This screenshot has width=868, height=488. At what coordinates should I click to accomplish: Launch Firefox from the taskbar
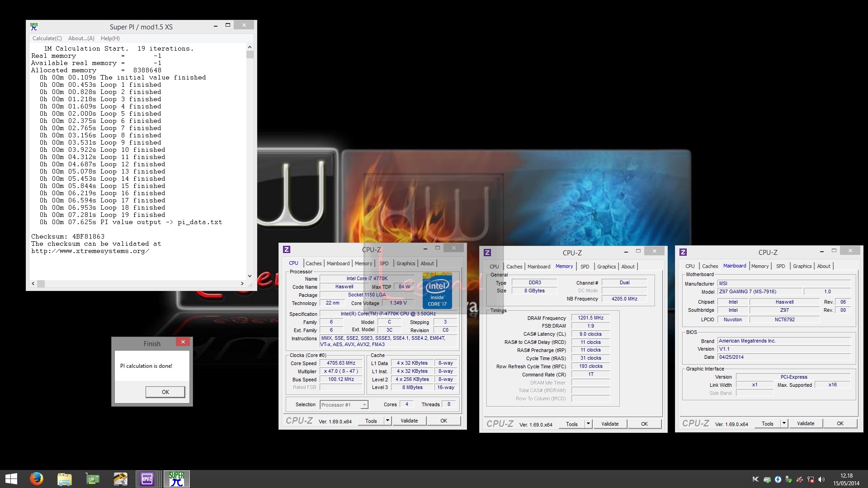(36, 479)
